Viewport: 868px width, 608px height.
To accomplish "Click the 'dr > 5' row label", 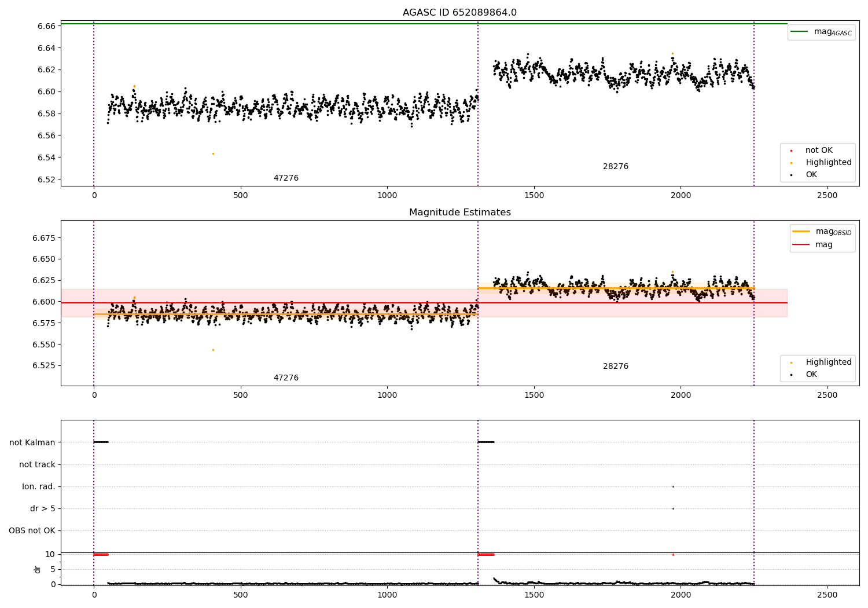I will click(x=43, y=508).
